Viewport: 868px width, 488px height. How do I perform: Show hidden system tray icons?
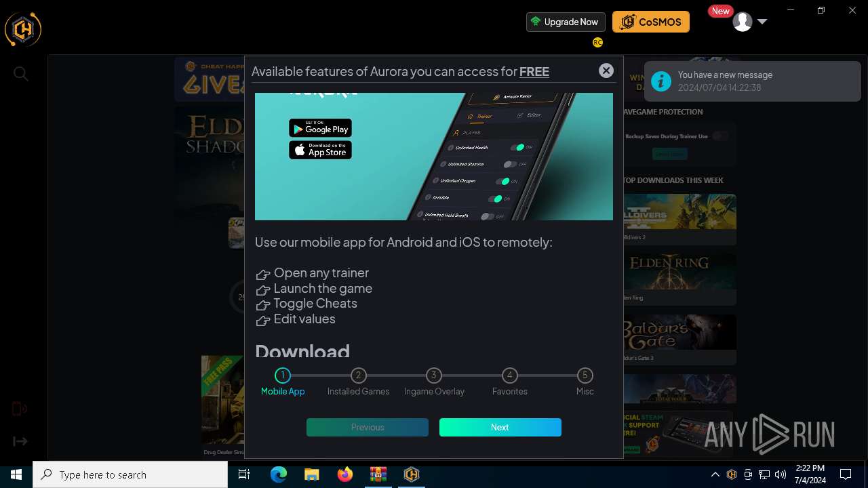point(715,474)
